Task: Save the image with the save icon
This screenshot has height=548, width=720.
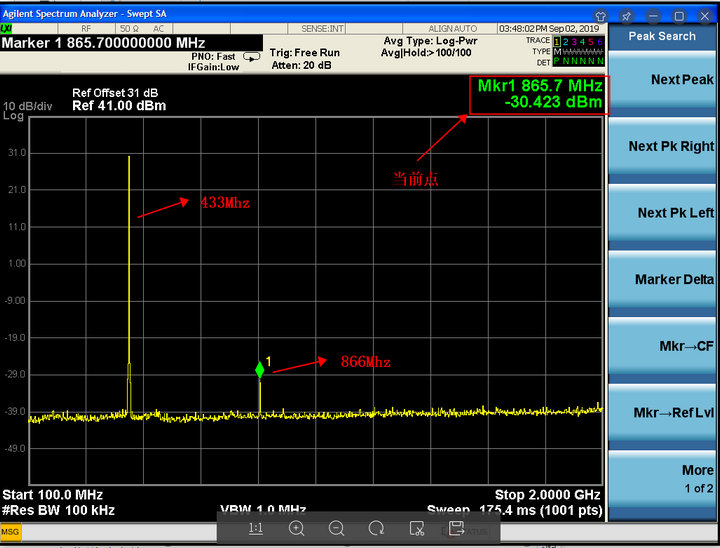Action: pyautogui.click(x=456, y=528)
